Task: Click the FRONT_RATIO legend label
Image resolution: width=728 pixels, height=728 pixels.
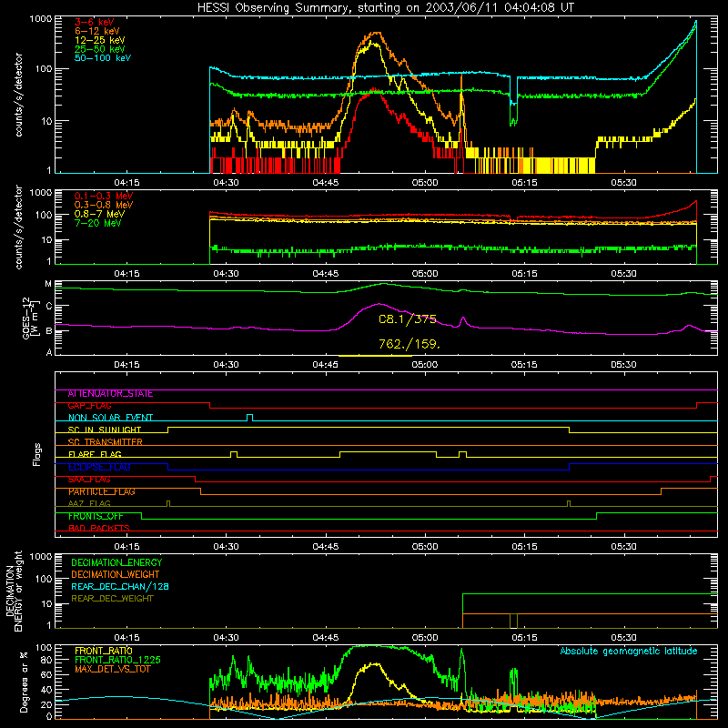Action: point(104,651)
